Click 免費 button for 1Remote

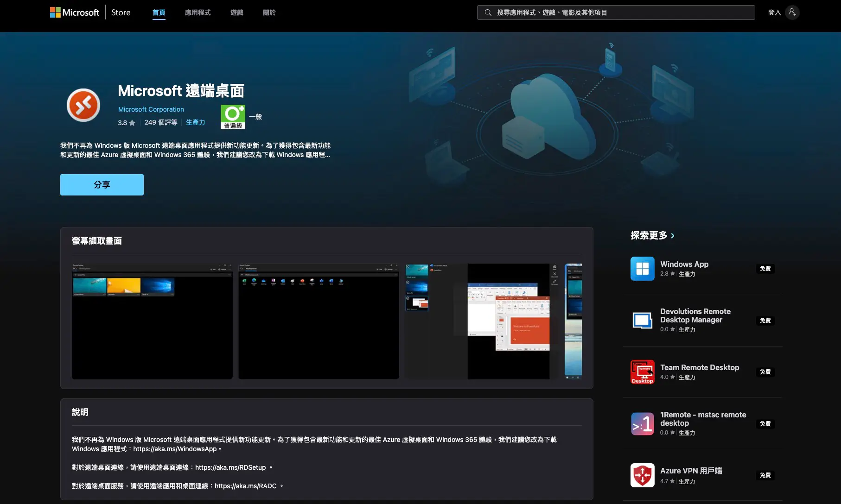(765, 424)
